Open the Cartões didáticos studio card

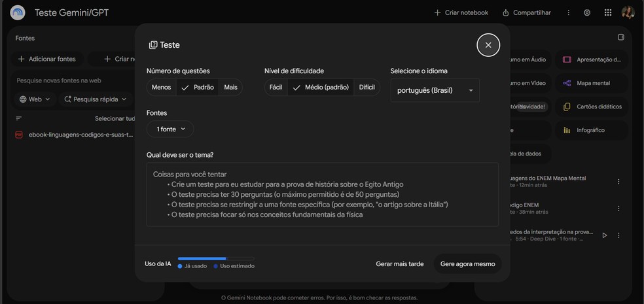(x=592, y=107)
